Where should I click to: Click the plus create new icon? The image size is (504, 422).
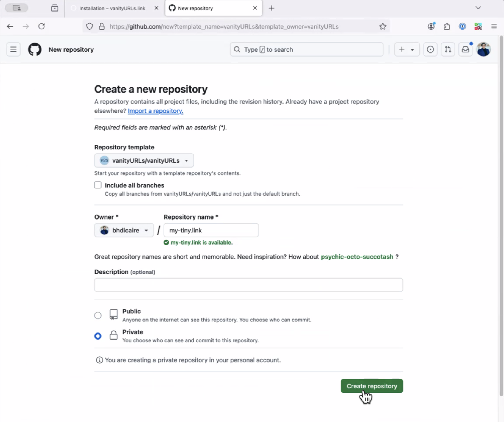pos(402,49)
